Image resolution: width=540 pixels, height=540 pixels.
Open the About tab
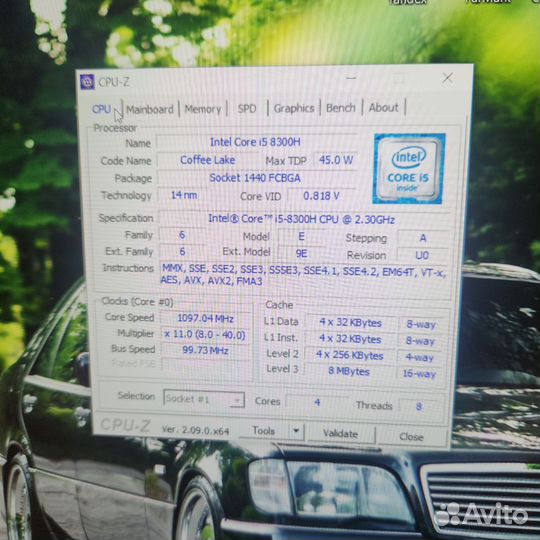(x=384, y=107)
